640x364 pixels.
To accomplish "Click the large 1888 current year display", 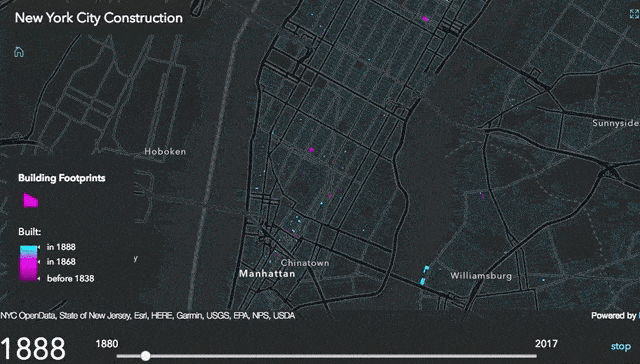I will (x=33, y=349).
